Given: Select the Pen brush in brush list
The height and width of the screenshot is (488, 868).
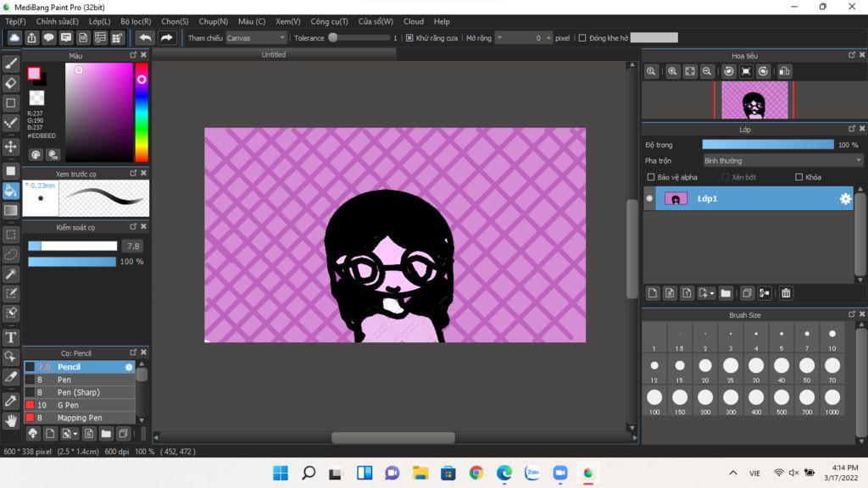Looking at the screenshot, I should tap(80, 380).
